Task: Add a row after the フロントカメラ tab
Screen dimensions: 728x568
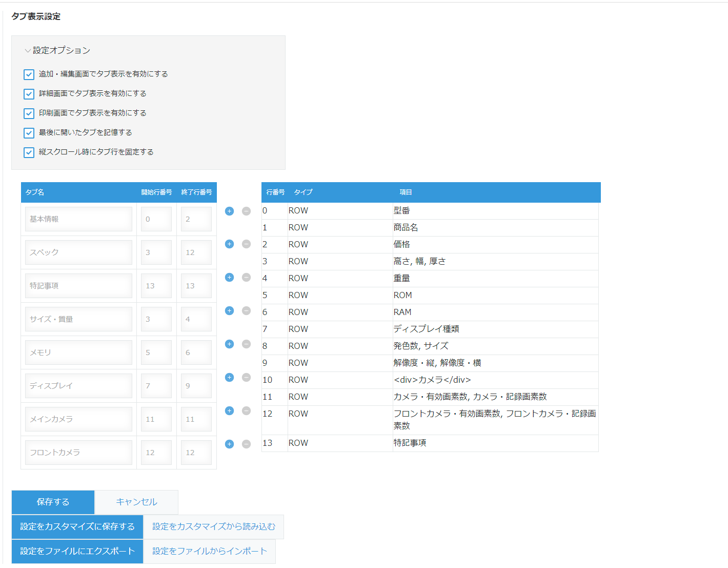Action: point(229,444)
